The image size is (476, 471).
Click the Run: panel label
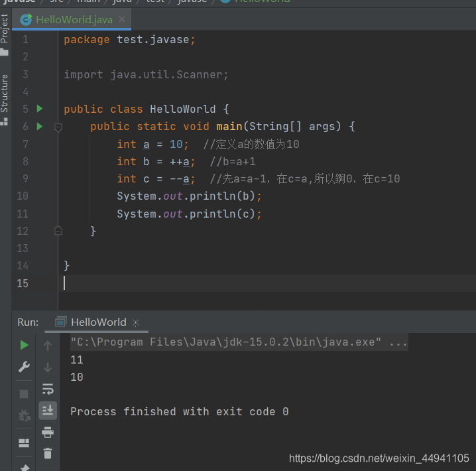[x=28, y=322]
